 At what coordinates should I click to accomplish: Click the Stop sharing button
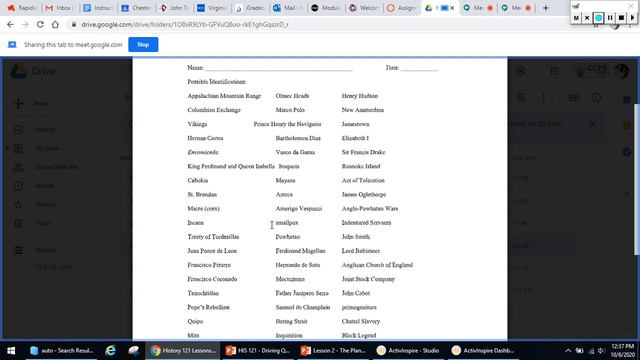pyautogui.click(x=143, y=44)
